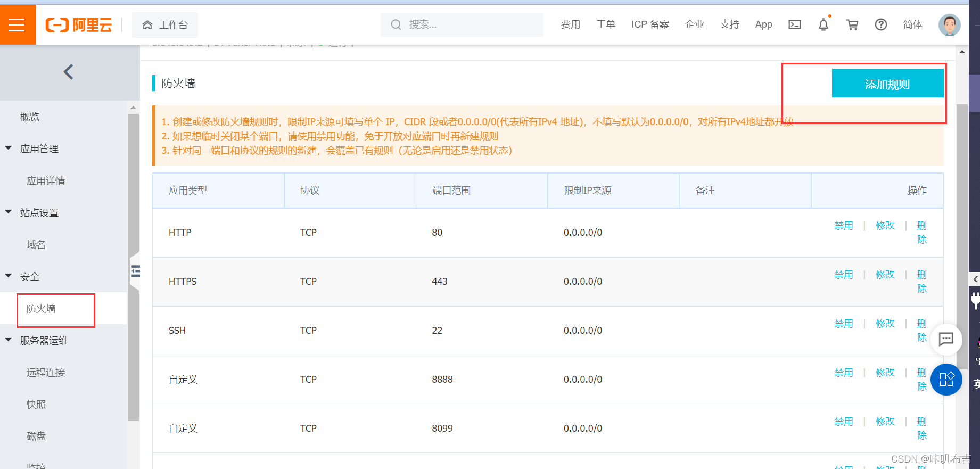Modify the HTTPS port 443 rule

(x=885, y=275)
